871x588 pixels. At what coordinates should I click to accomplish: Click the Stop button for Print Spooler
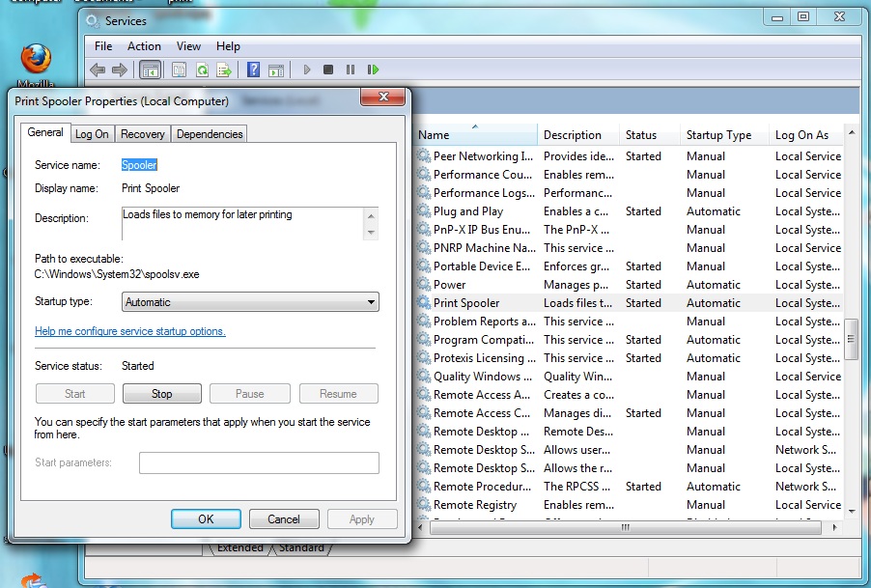[x=161, y=393]
